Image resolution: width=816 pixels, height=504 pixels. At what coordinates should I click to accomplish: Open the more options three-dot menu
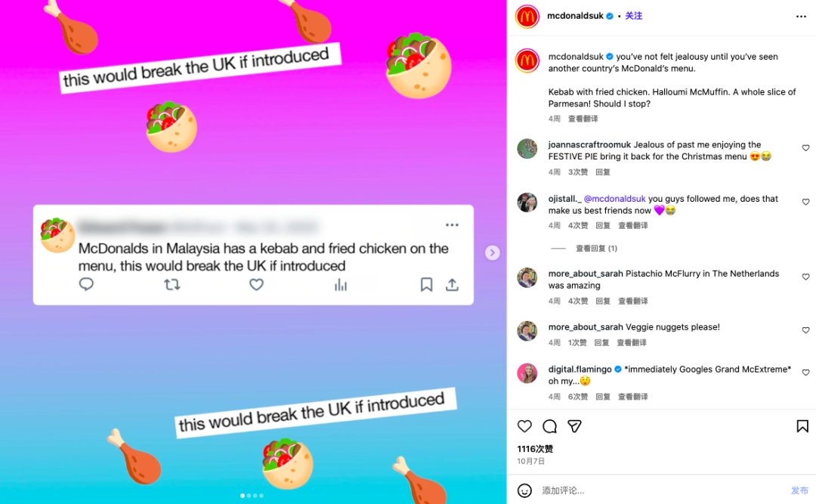pyautogui.click(x=801, y=17)
